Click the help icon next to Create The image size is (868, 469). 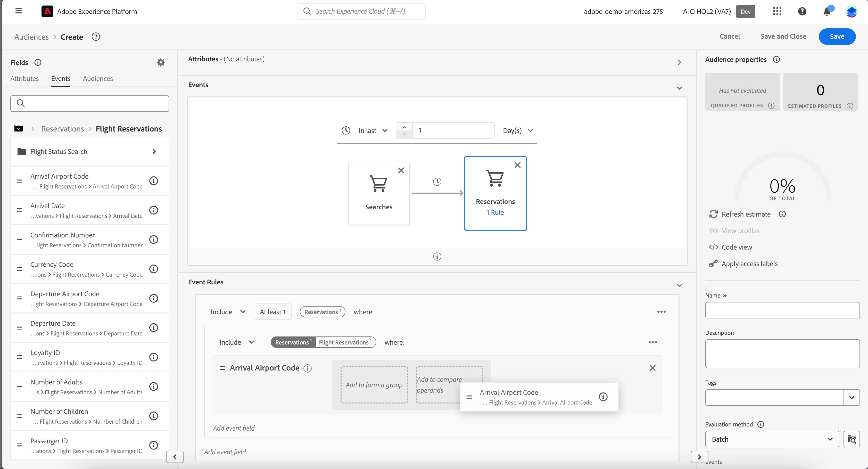point(96,37)
